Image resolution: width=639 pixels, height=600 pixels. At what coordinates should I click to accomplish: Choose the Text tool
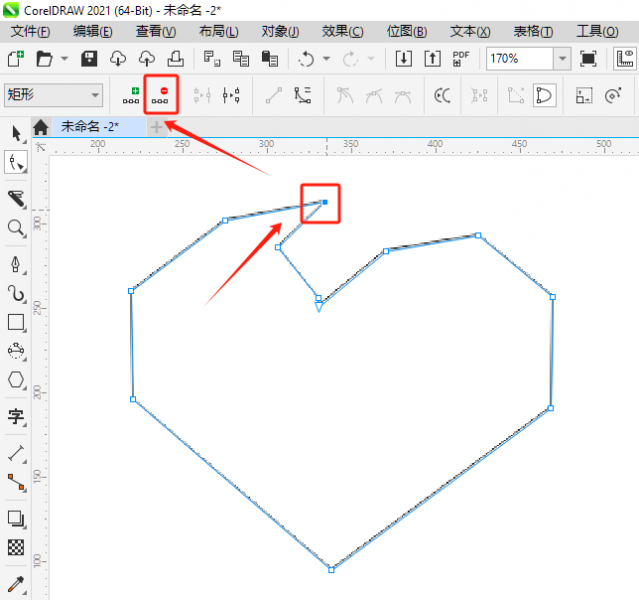click(x=16, y=416)
